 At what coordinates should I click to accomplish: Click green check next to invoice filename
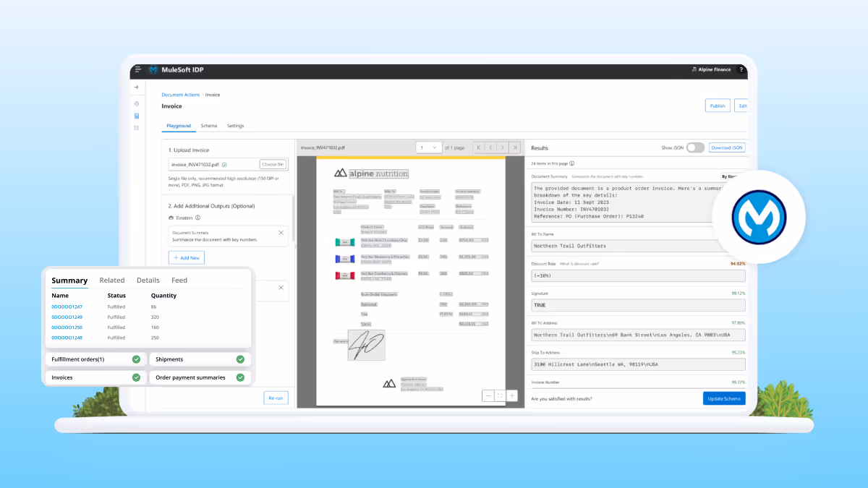[x=224, y=165]
